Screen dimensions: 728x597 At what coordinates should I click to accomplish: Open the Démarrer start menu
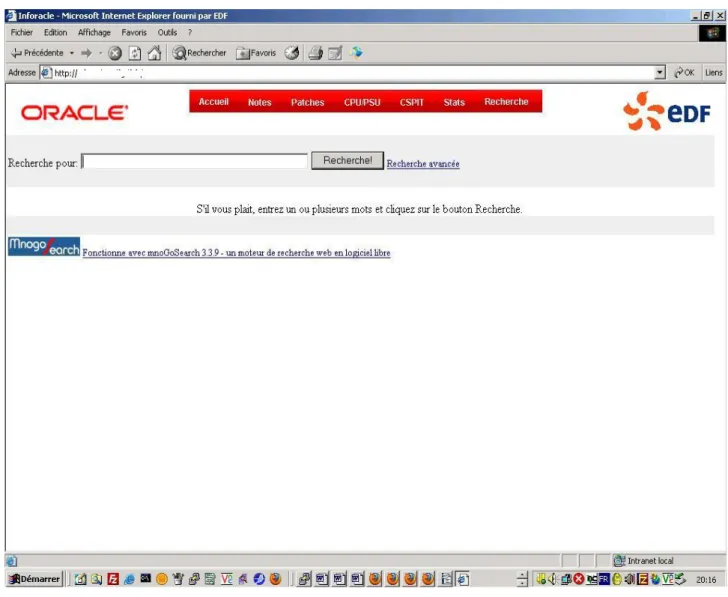point(34,579)
